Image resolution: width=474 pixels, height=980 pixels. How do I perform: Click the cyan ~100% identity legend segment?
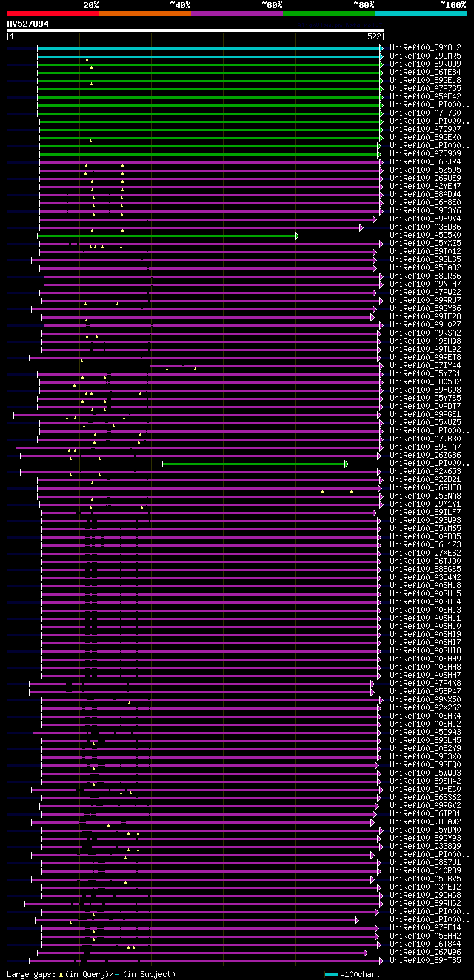coord(421,13)
